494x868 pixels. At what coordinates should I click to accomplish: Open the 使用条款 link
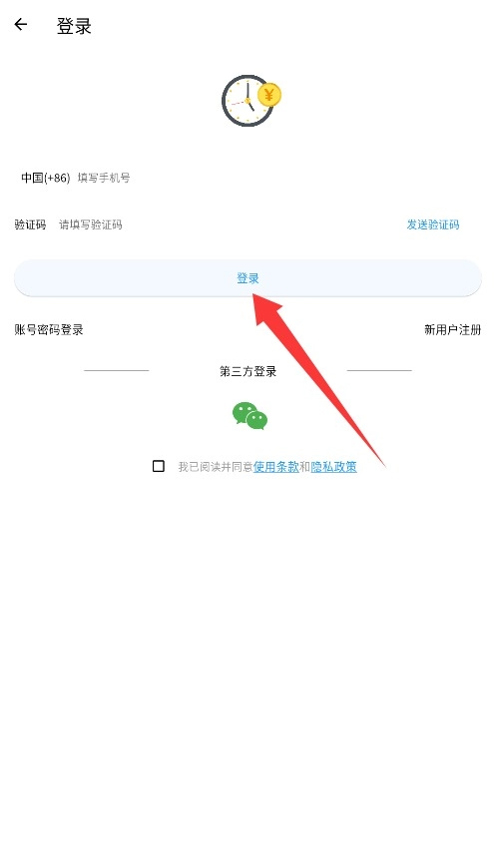pos(276,467)
